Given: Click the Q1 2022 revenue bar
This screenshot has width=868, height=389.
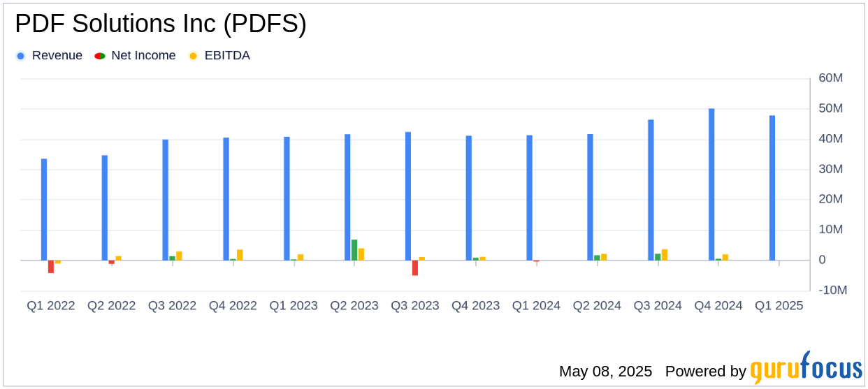Looking at the screenshot, I should tap(44, 210).
